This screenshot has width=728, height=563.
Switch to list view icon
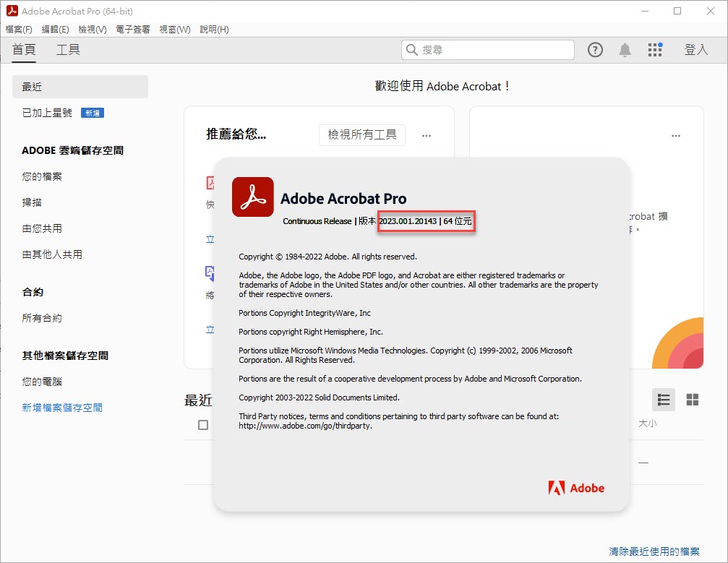pyautogui.click(x=664, y=400)
